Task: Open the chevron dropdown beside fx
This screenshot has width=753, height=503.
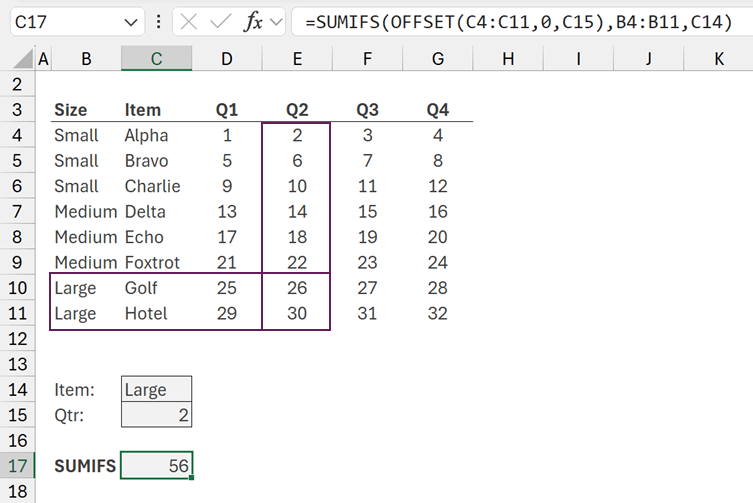Action: [275, 21]
